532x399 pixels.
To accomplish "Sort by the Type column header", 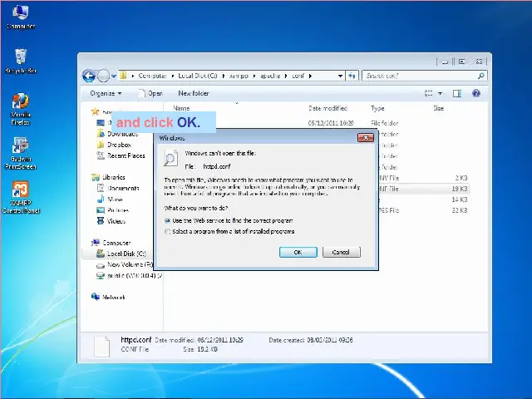I will [377, 108].
